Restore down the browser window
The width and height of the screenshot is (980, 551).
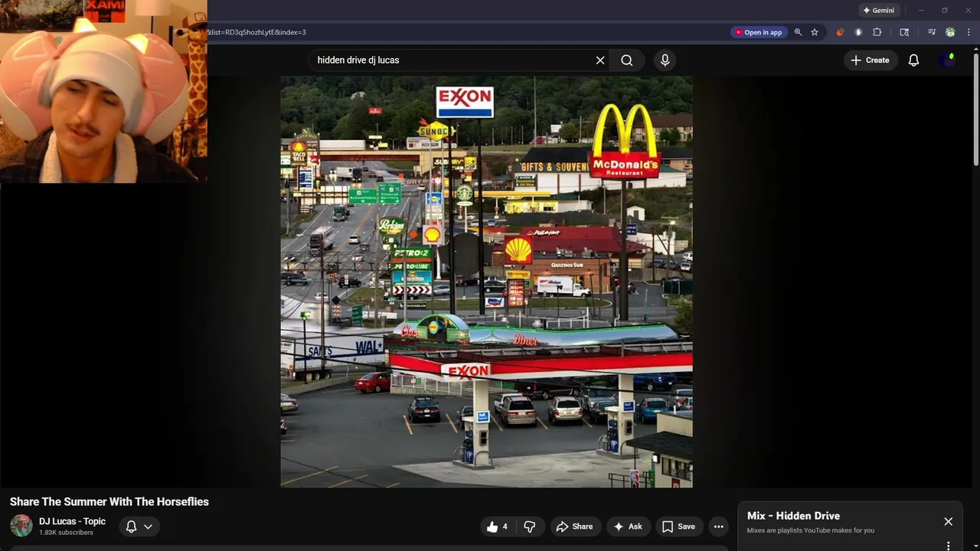(944, 11)
